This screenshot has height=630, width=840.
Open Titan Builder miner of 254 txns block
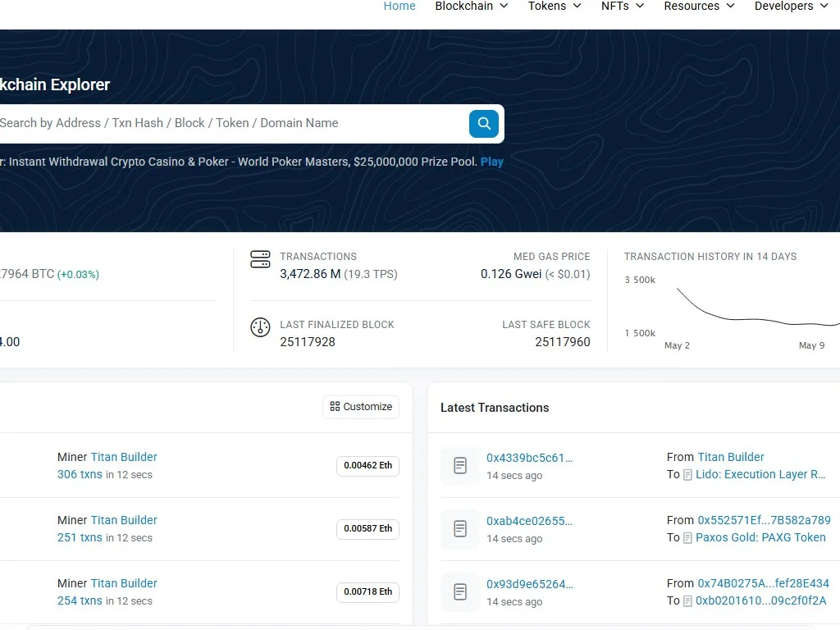[x=124, y=583]
